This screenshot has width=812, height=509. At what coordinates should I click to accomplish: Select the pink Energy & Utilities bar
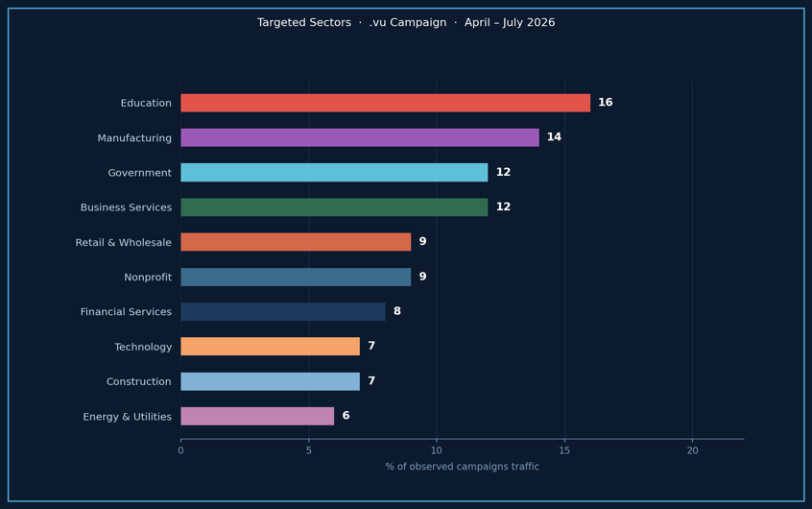tap(257, 416)
